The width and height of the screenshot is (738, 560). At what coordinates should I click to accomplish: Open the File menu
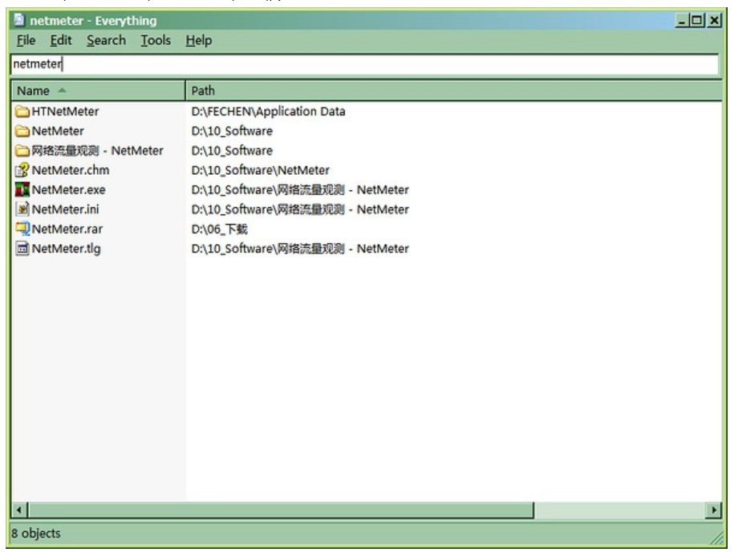[x=26, y=40]
